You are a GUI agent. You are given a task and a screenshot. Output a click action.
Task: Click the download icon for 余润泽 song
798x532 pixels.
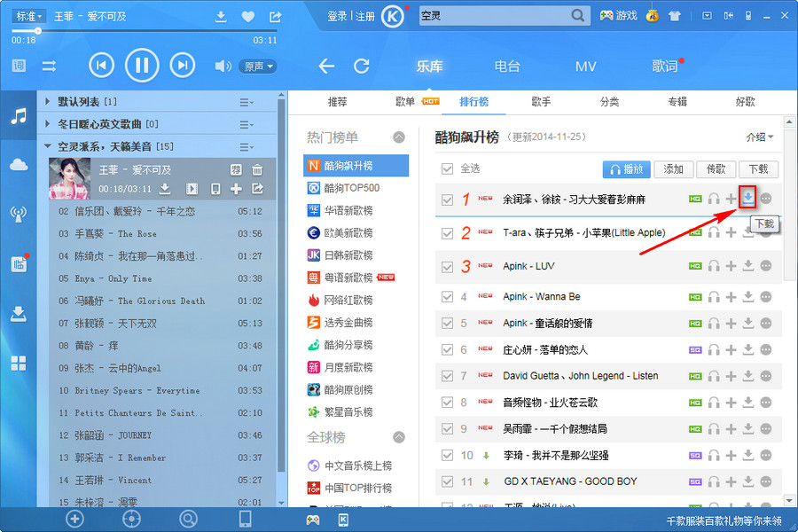pyautogui.click(x=748, y=199)
